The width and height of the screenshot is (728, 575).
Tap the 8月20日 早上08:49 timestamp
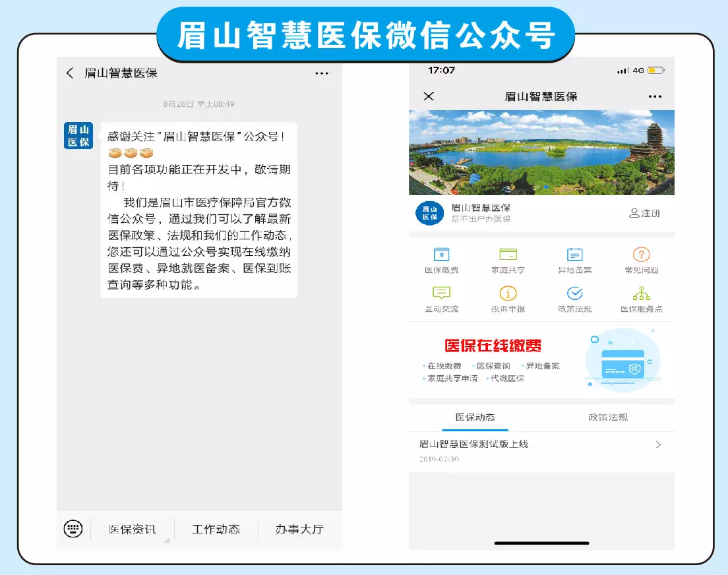[x=198, y=104]
